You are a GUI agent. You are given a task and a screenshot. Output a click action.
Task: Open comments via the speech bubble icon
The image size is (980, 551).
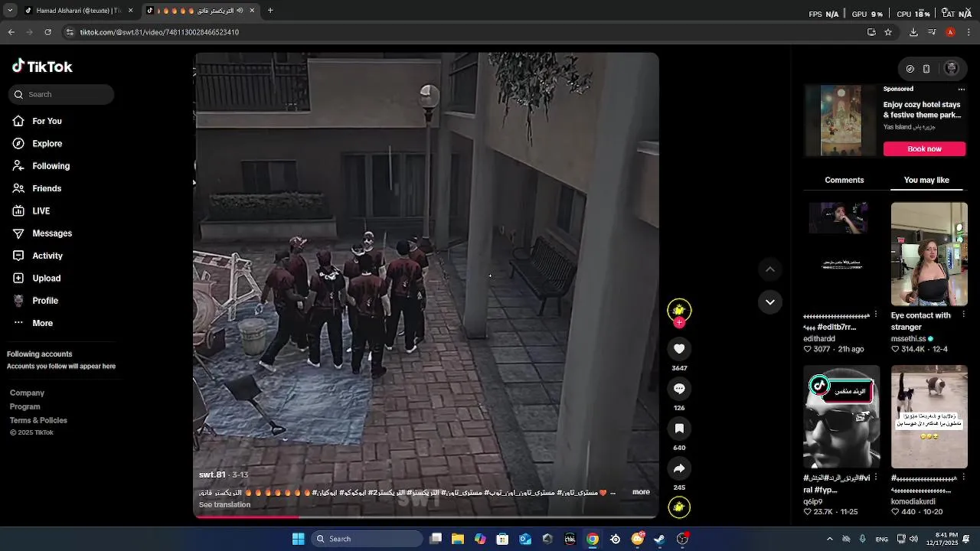click(x=679, y=389)
